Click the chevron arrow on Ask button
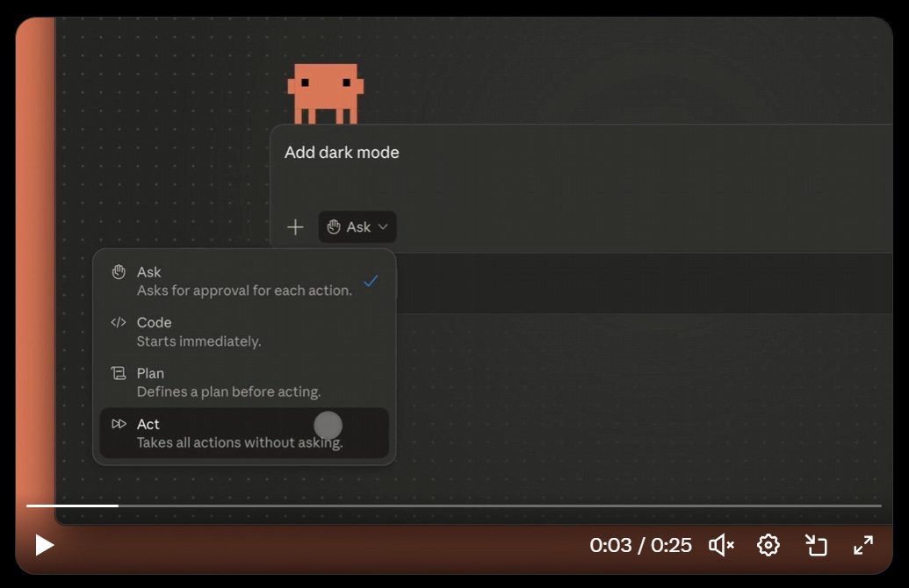 [x=383, y=227]
